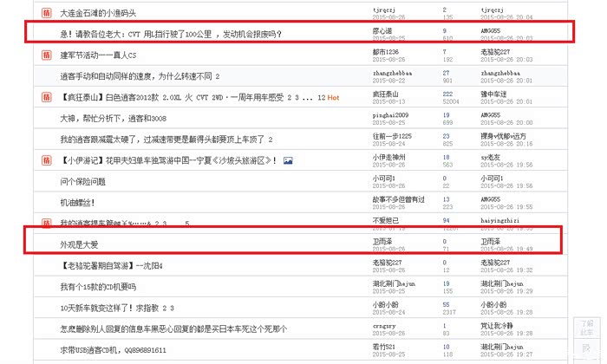Click reply count 10 on 求带USB逍客CD机 thread
This screenshot has width=607, height=364.
[446, 347]
